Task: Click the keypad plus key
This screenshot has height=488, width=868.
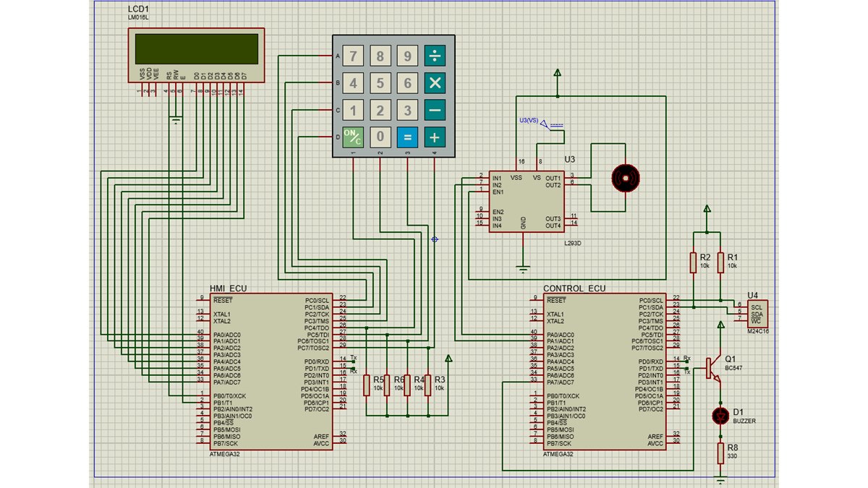Action: pos(435,137)
